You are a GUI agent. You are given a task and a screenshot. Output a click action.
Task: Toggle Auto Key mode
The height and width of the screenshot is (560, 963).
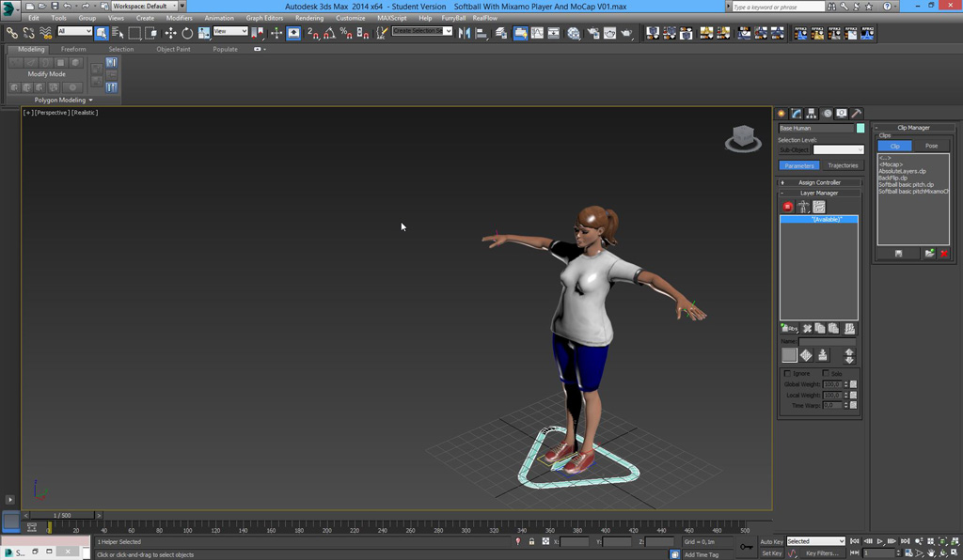point(771,541)
